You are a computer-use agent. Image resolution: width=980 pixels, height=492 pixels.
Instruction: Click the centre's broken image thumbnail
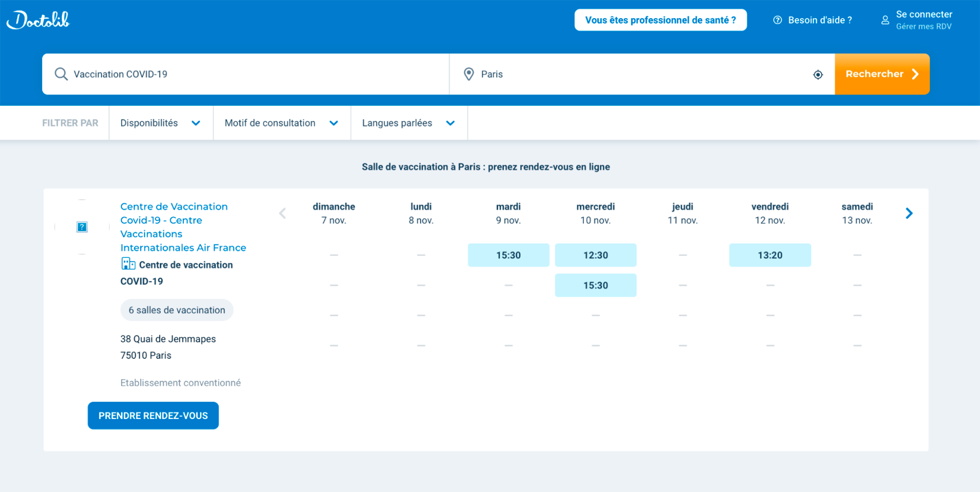click(82, 227)
